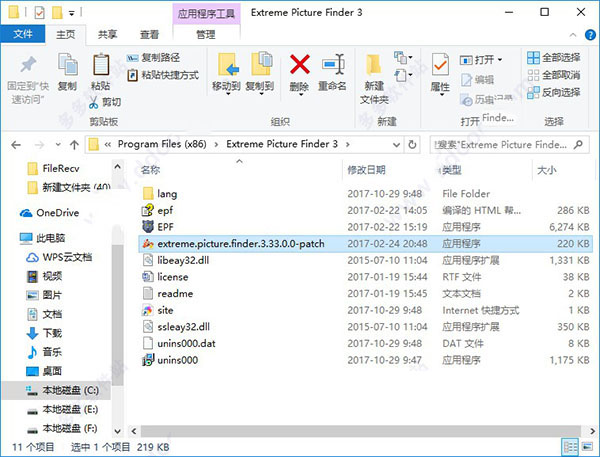Switch to details view in the status bar

(x=570, y=447)
